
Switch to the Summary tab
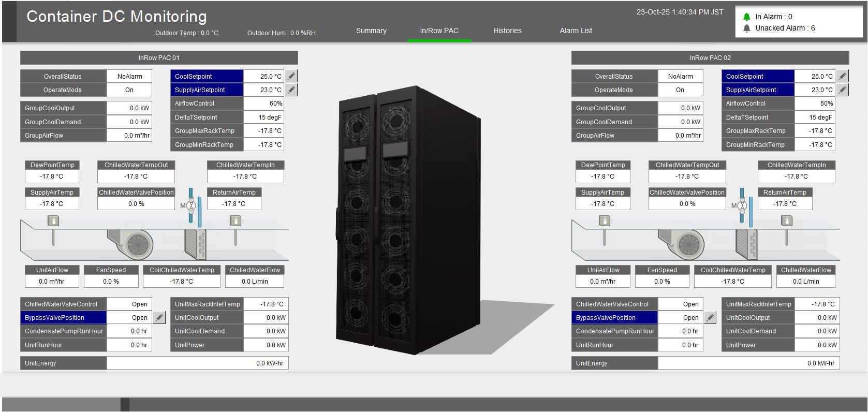[371, 31]
